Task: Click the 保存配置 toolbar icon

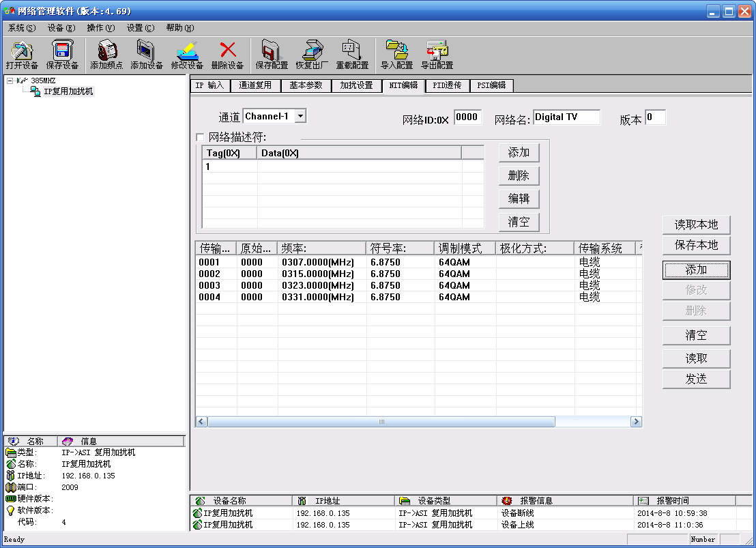Action: (272, 51)
